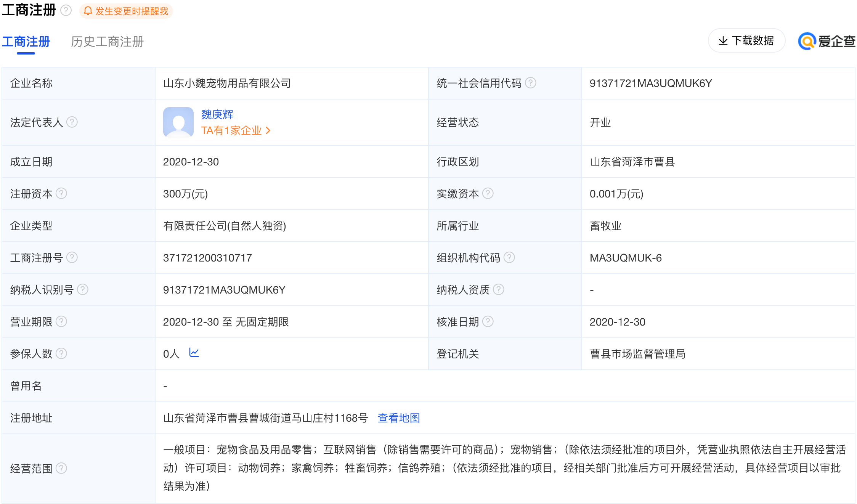Click help icon next to 参保人数
857x504 pixels.
[x=61, y=353]
